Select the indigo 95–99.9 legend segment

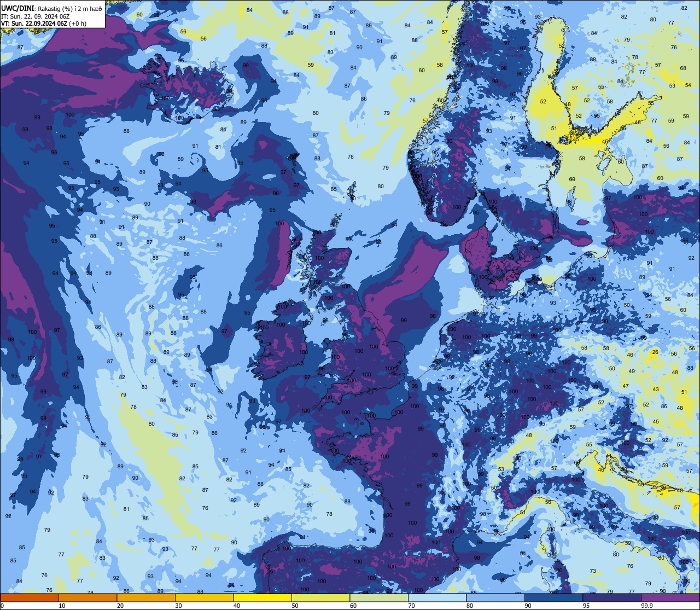(612, 598)
